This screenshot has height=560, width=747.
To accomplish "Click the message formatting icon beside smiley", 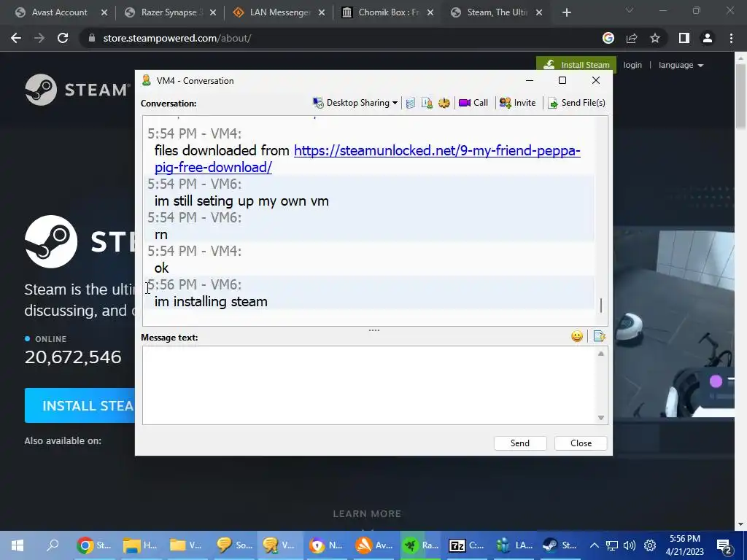I will [x=600, y=337].
